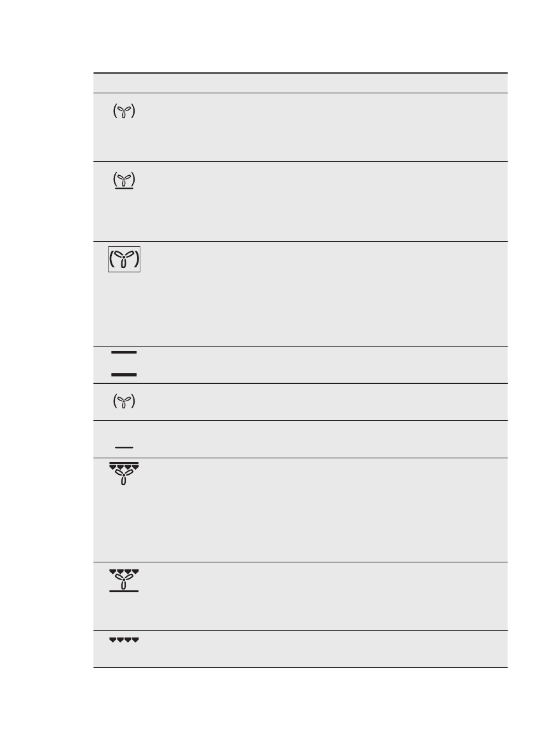This screenshot has height=756, width=533.
Task: Click blank cell beside fan icon under double bars
Action: (324, 402)
